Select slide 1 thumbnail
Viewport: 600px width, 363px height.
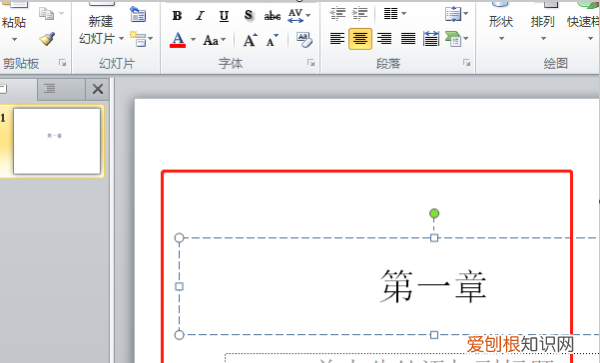point(57,141)
